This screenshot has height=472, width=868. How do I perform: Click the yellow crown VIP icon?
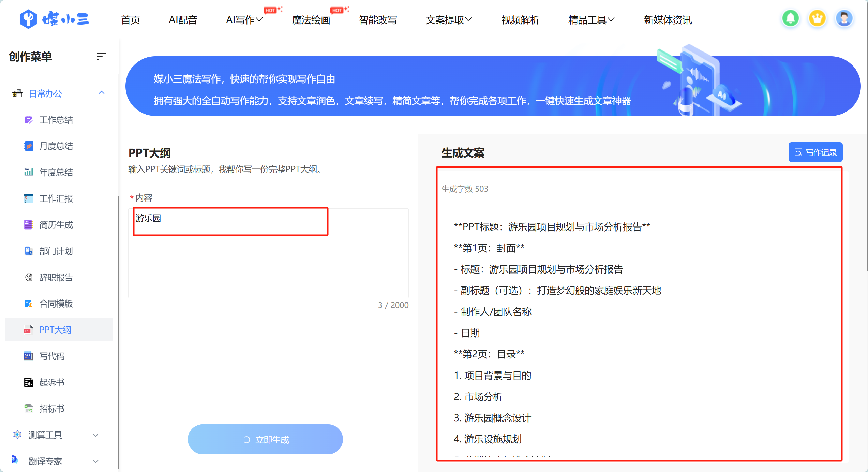pos(817,18)
